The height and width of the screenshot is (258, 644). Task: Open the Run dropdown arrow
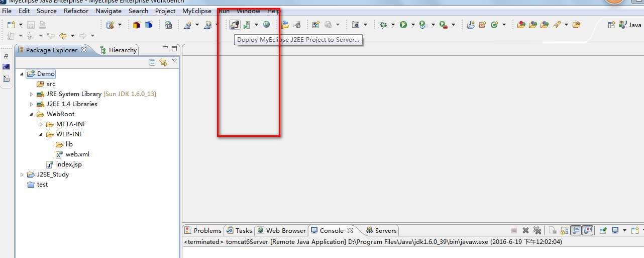click(x=413, y=25)
